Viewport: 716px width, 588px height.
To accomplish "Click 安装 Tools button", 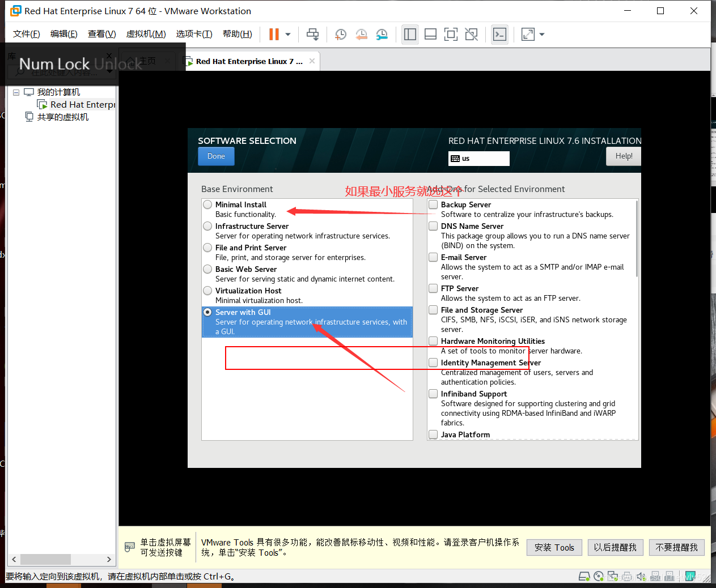I will click(x=554, y=547).
